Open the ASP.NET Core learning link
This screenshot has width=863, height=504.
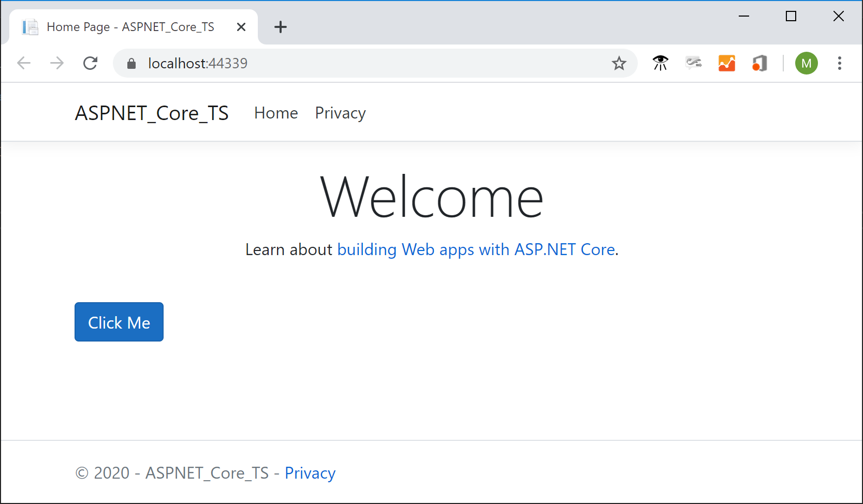[475, 249]
